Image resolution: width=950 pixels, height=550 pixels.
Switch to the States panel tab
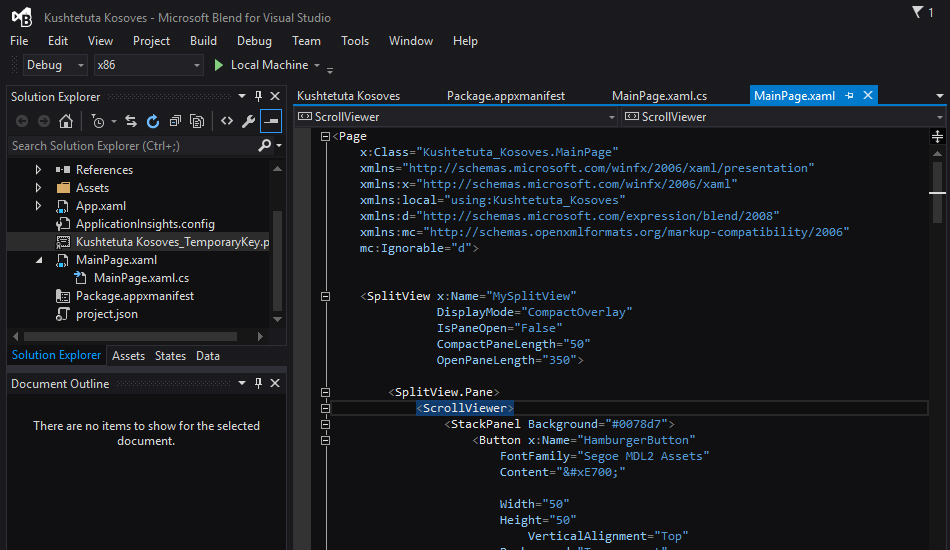[170, 356]
